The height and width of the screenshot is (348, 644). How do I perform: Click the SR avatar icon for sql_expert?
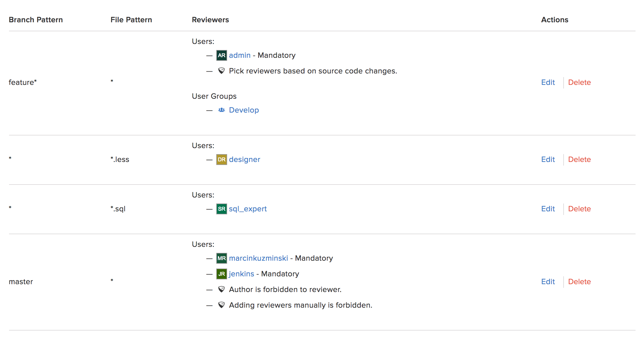tap(221, 209)
